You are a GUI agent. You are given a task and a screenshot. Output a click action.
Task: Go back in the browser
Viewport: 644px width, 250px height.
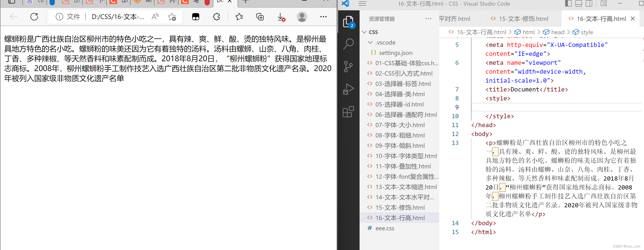(x=14, y=17)
